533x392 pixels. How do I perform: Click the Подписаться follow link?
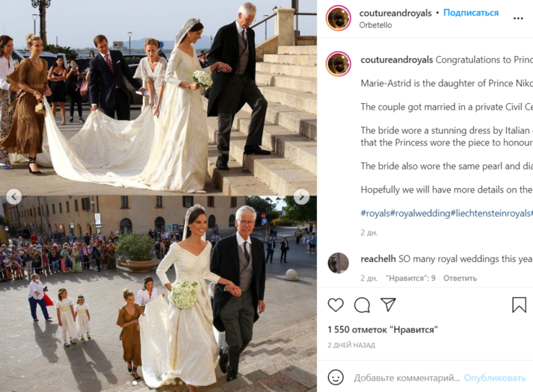pyautogui.click(x=471, y=13)
